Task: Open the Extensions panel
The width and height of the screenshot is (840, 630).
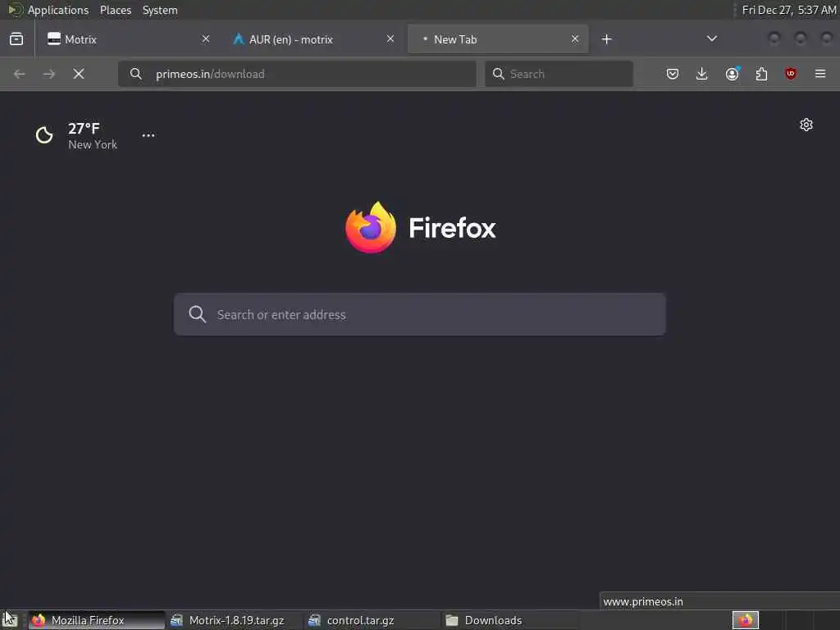Action: 761,74
